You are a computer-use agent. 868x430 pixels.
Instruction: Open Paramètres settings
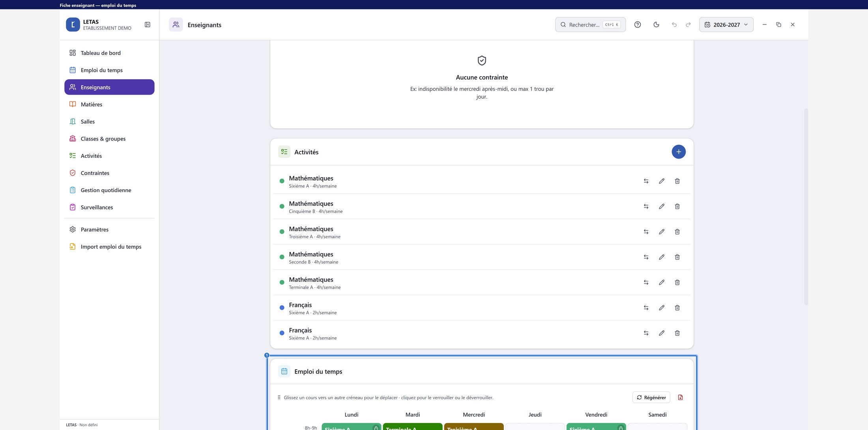(x=109, y=230)
